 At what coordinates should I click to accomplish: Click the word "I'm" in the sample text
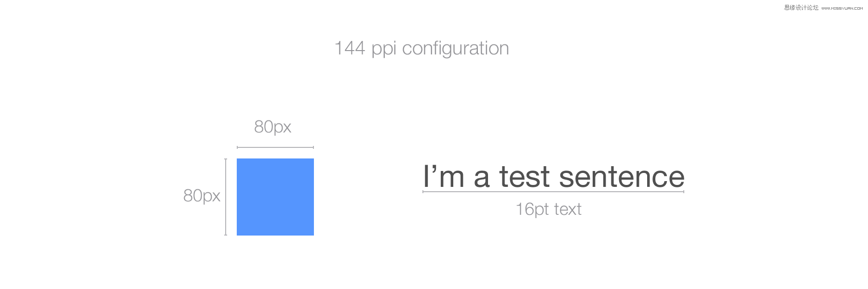point(444,177)
